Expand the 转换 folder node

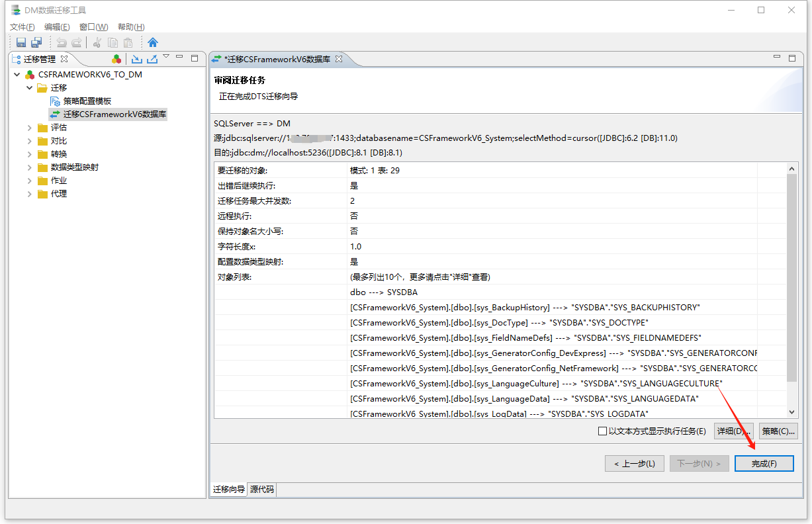click(29, 154)
